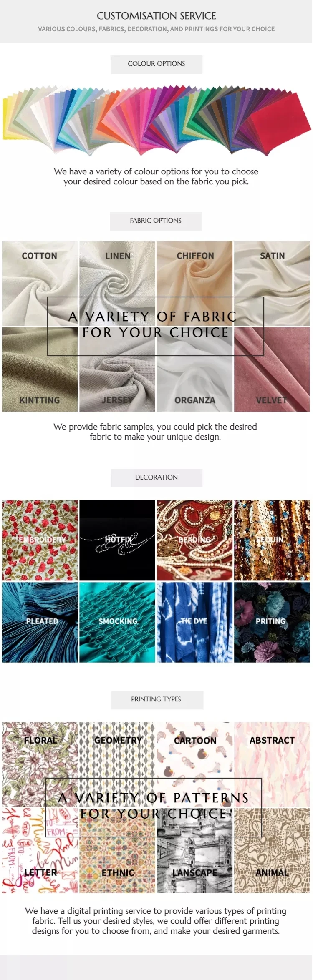Select the DECORATION section label
The height and width of the screenshot is (980, 313).
[156, 477]
